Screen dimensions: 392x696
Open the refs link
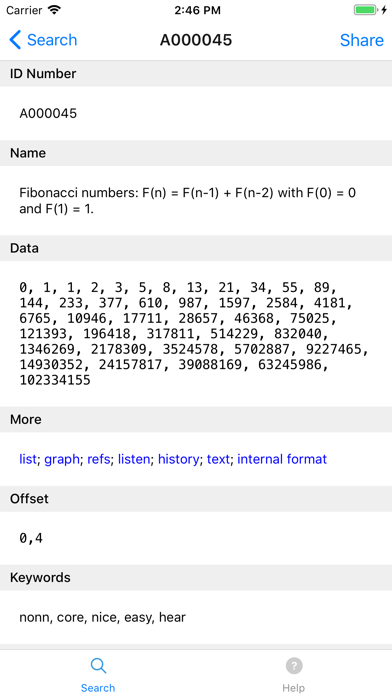(99, 459)
